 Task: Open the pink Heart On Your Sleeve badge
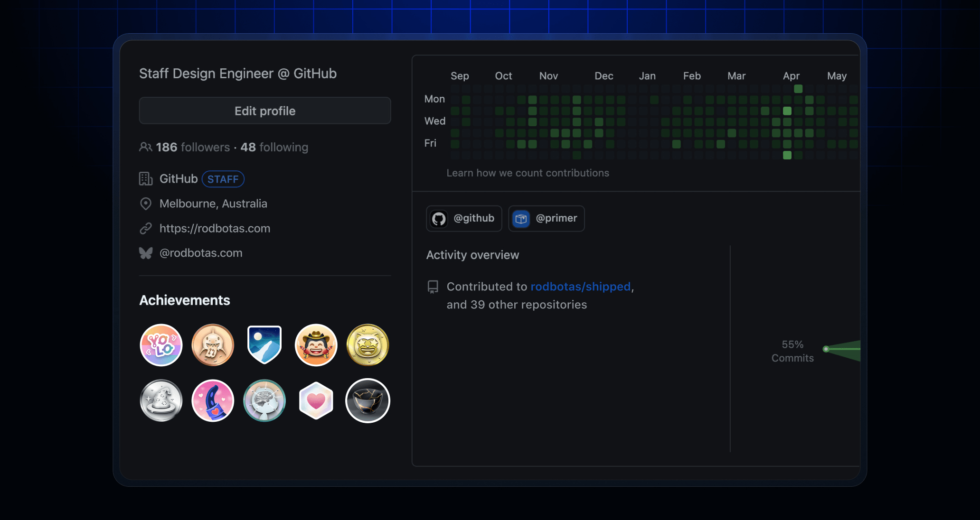coord(213,400)
